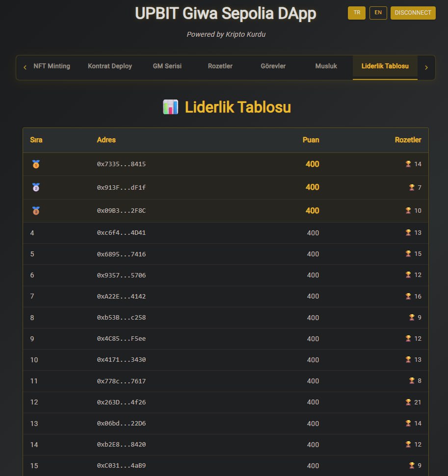Select address 0x4171...3430
This screenshot has width=448, height=476.
121,359
